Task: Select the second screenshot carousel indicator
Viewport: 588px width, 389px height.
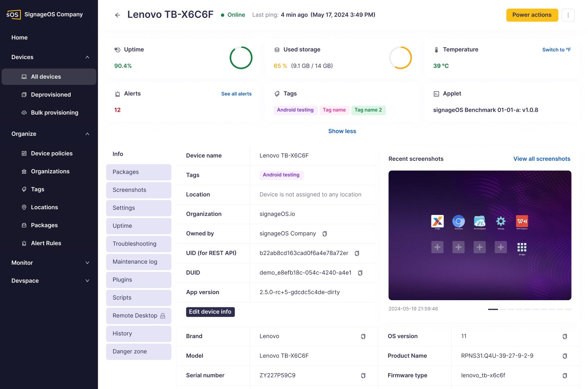Action: point(503,309)
